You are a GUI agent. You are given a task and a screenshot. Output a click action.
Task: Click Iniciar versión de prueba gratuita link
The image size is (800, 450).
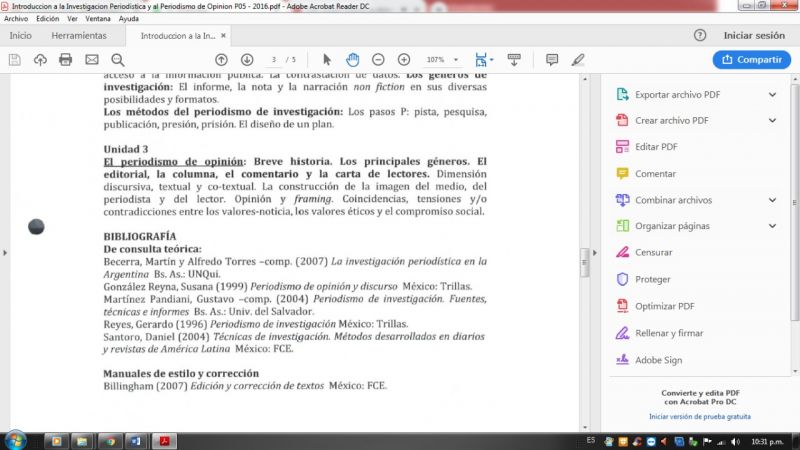[x=699, y=416]
